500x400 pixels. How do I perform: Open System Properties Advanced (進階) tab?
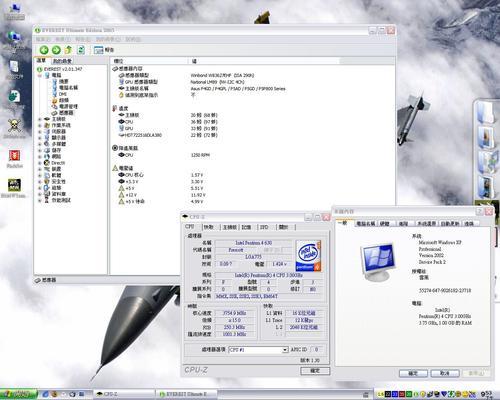pos(404,224)
